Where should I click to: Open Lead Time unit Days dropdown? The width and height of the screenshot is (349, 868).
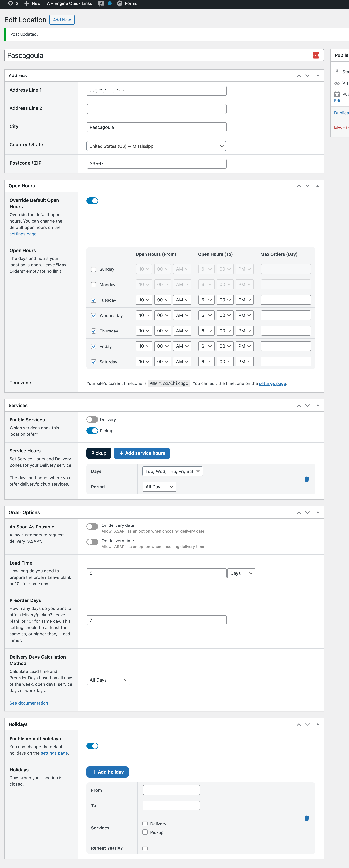point(241,573)
